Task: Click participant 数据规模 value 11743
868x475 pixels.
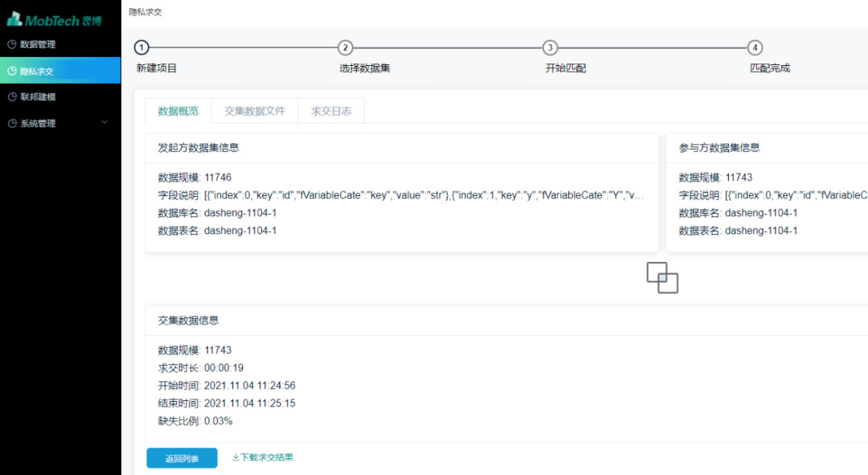Action: [739, 178]
